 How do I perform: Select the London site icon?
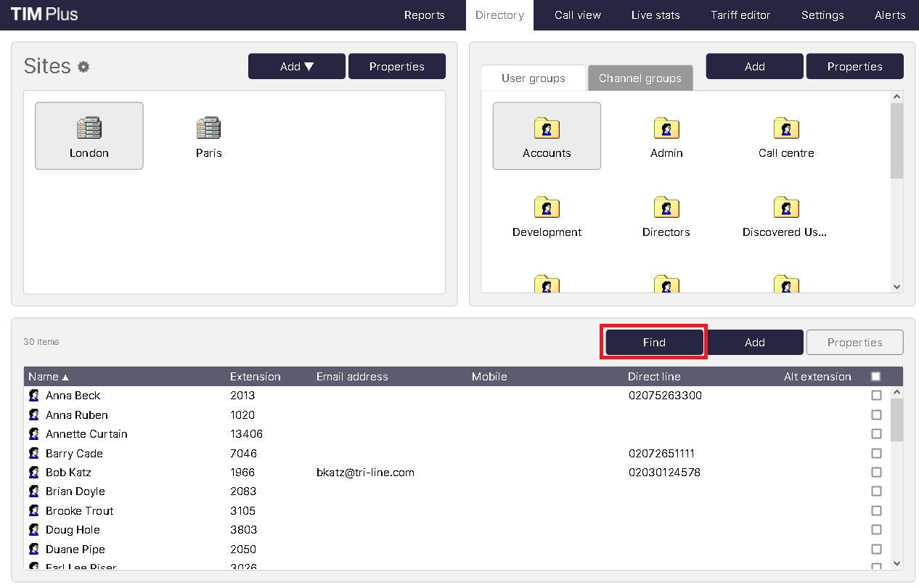coord(89,129)
